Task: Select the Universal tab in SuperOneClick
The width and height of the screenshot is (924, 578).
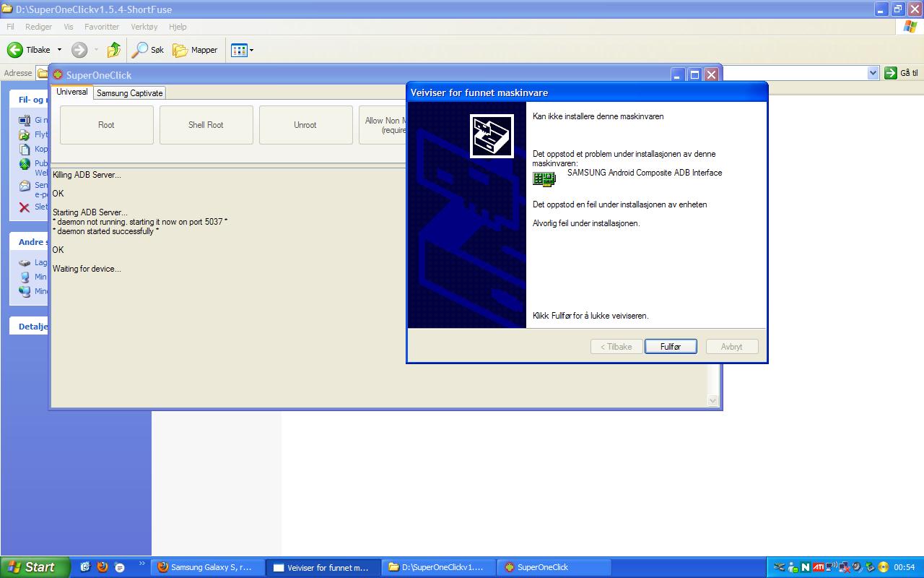Action: click(x=72, y=92)
